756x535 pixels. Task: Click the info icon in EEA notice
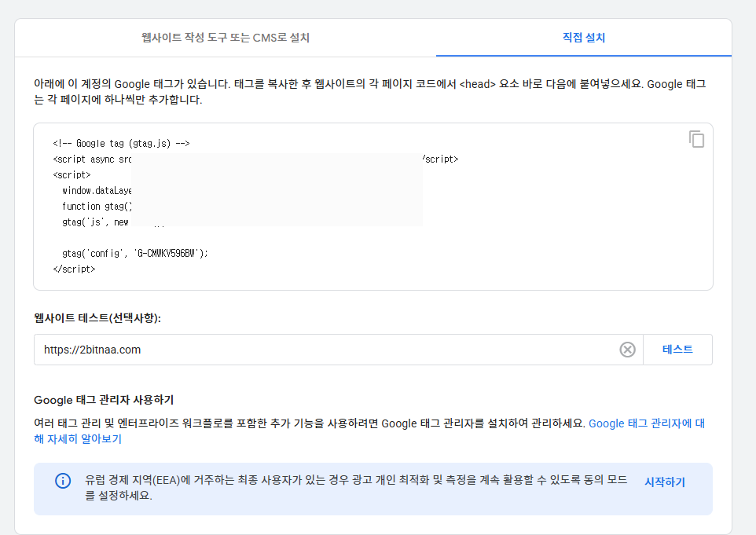click(x=63, y=481)
